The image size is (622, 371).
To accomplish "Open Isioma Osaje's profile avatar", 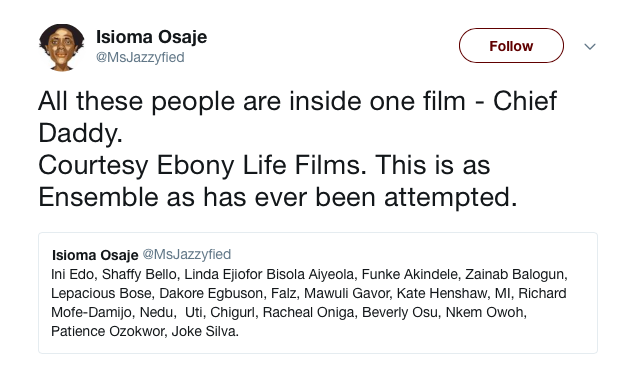I will [61, 48].
